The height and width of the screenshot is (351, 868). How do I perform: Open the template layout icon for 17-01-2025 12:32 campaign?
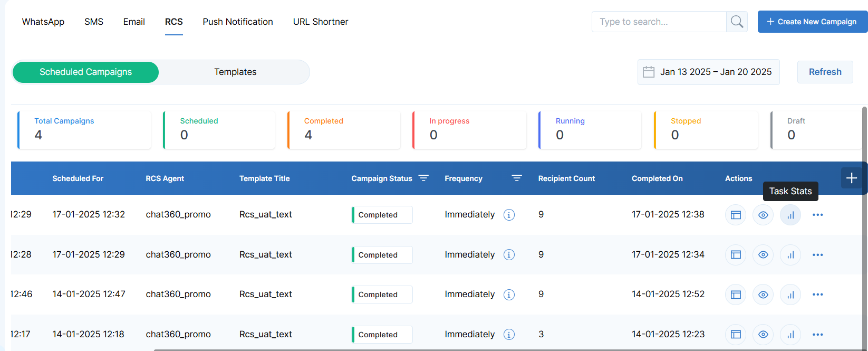click(x=736, y=215)
